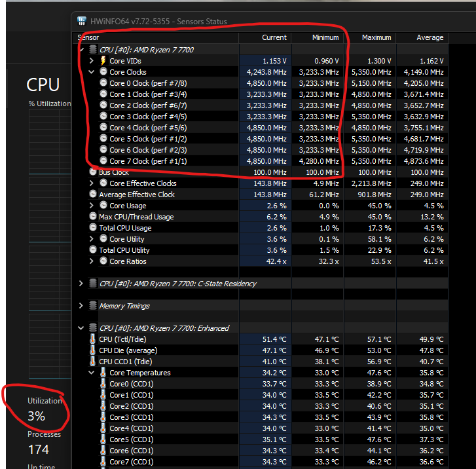Click the 4,873.6 MHz Core 7 average value
Image resolution: width=476 pixels, height=469 pixels.
click(x=424, y=161)
